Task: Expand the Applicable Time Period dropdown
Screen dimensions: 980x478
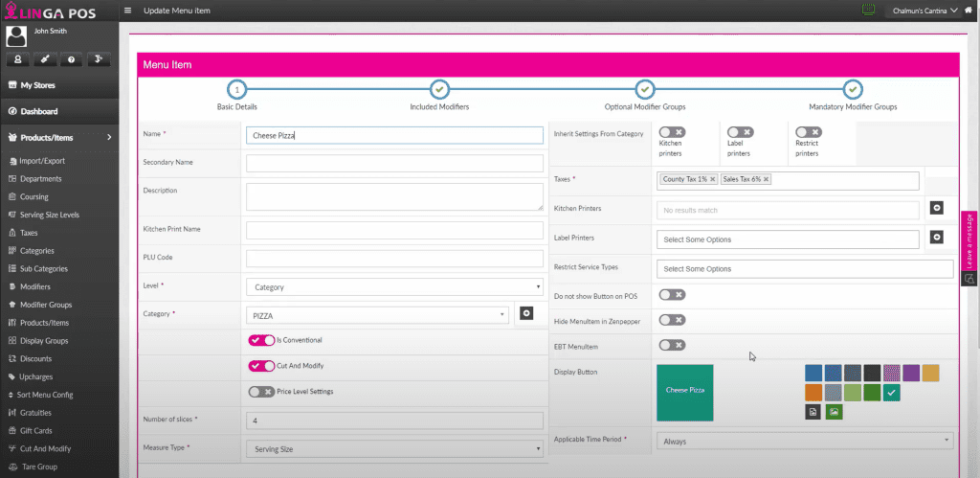Action: (x=804, y=441)
